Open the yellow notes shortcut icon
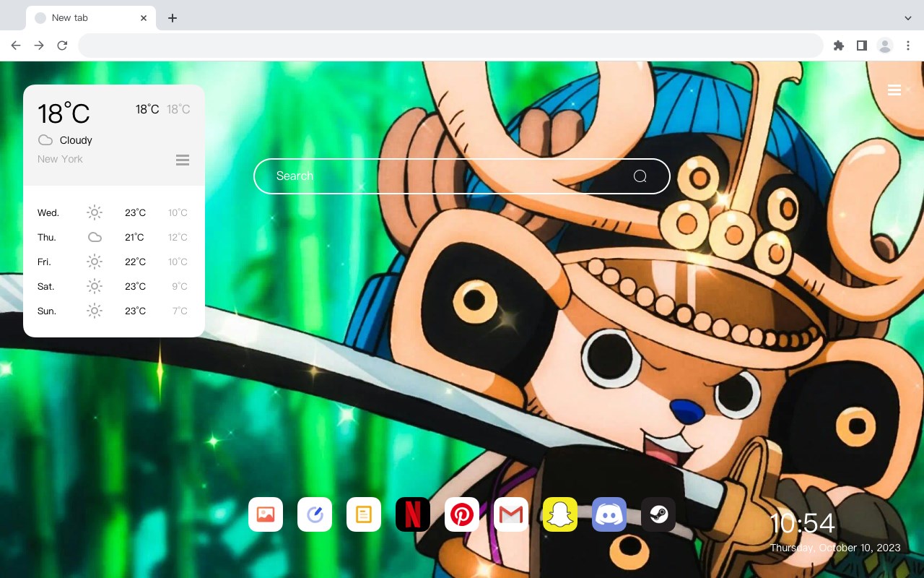 point(364,514)
